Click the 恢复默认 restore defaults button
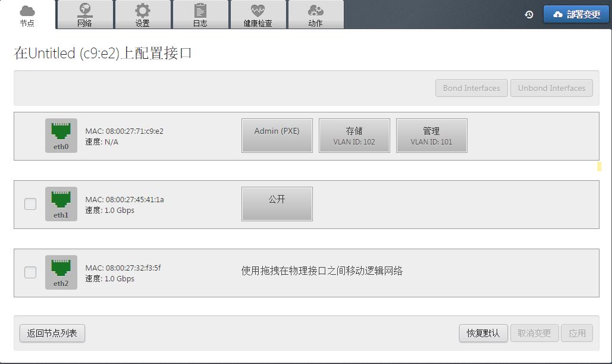Viewport: 612px width, 364px height. (x=483, y=333)
